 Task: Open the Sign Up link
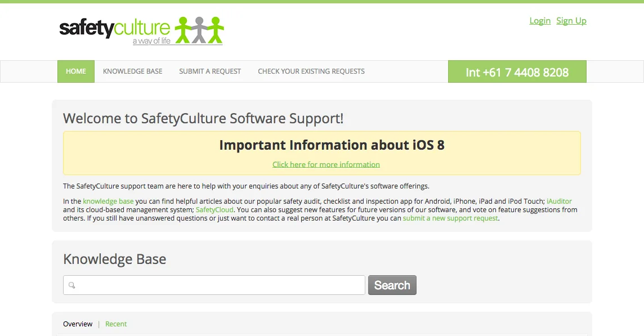tap(571, 20)
